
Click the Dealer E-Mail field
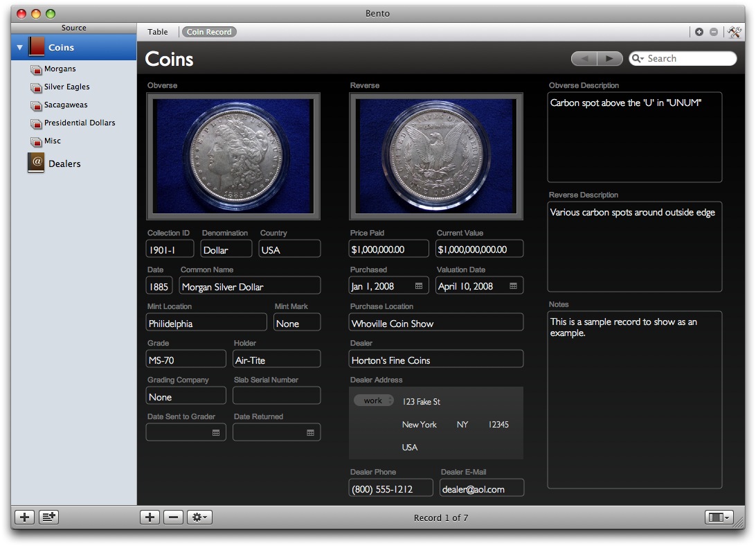(x=482, y=488)
